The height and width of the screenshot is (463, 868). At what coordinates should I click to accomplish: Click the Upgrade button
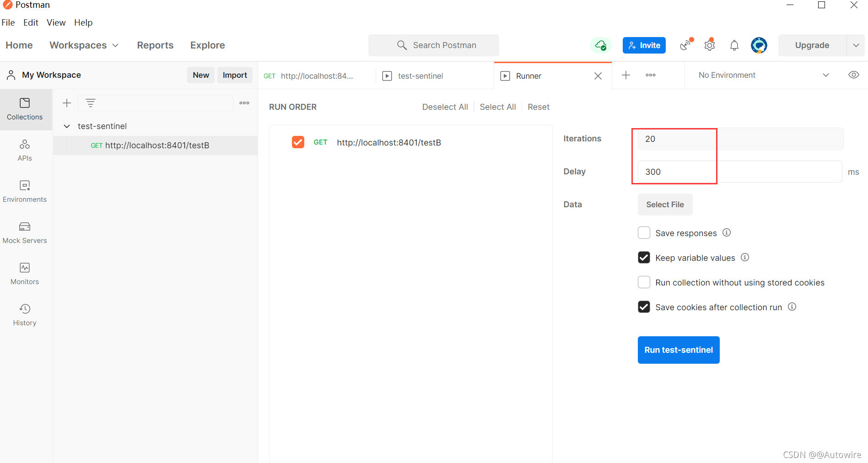pos(812,45)
